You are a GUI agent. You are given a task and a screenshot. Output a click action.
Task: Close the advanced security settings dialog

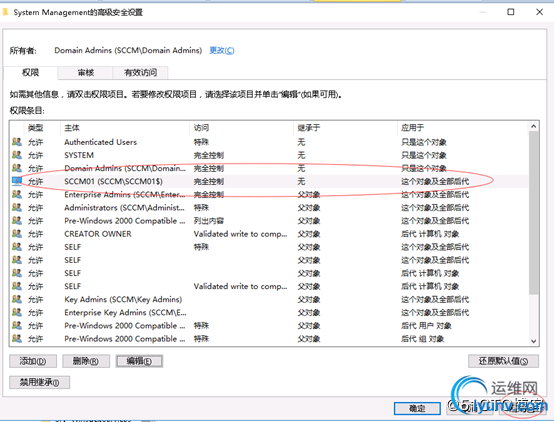click(540, 12)
